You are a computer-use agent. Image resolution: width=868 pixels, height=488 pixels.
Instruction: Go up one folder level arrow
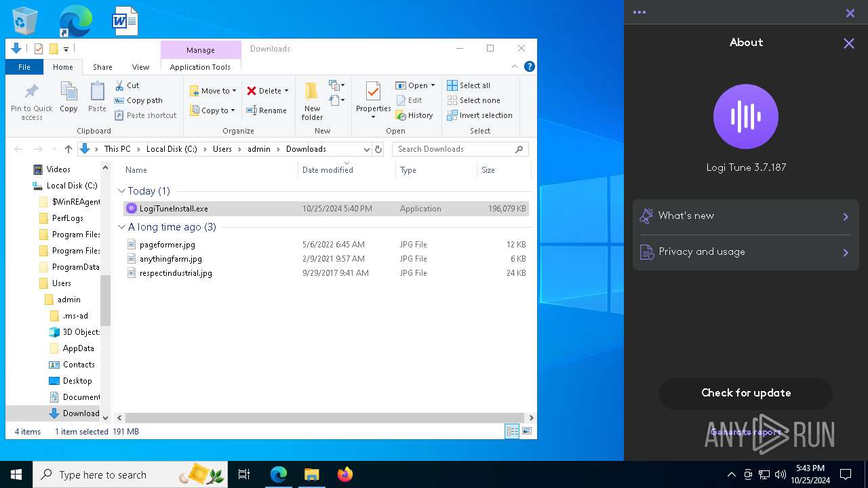[x=68, y=149]
